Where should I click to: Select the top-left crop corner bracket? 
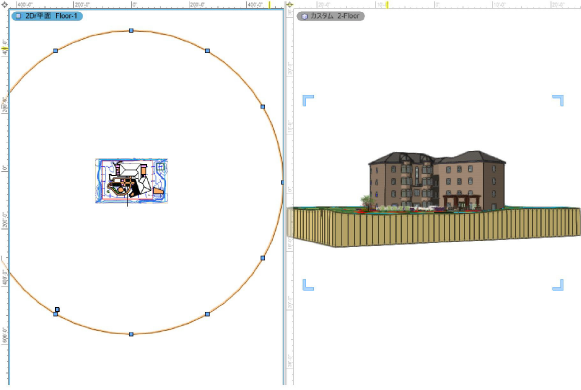pyautogui.click(x=308, y=100)
